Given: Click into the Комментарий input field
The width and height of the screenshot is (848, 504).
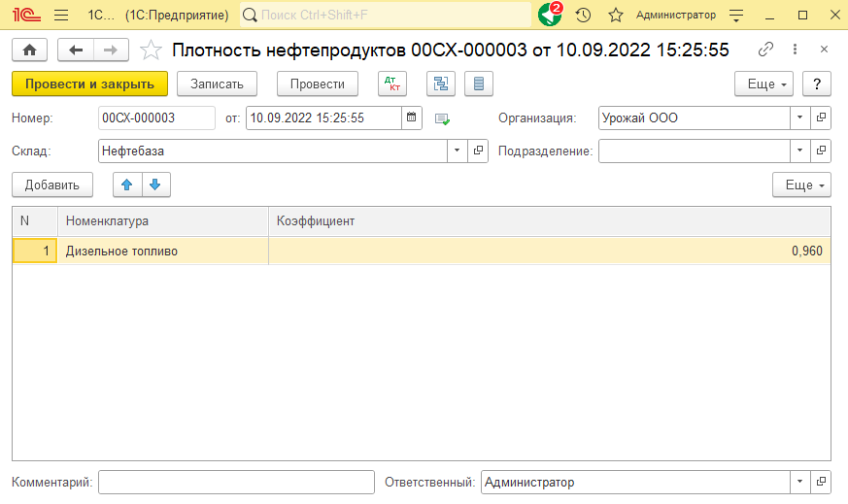Looking at the screenshot, I should (x=236, y=483).
